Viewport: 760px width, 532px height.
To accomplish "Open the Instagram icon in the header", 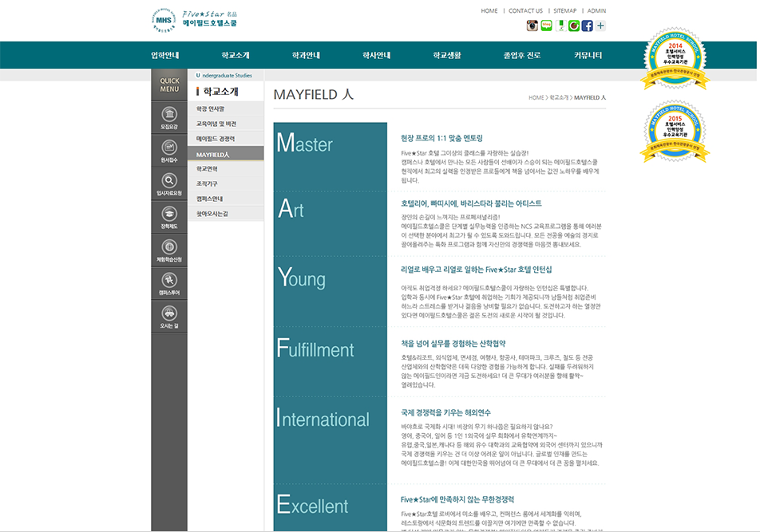I will pos(532,26).
